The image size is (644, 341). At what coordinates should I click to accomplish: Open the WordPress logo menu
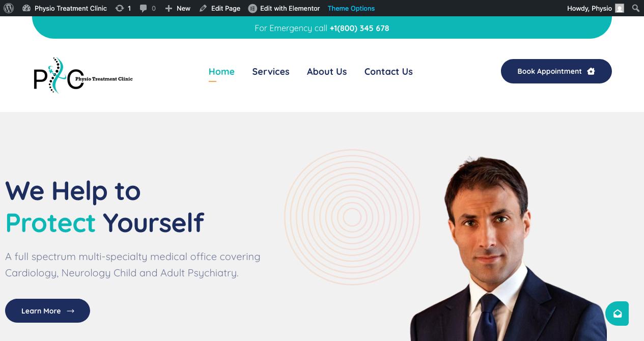click(x=9, y=8)
